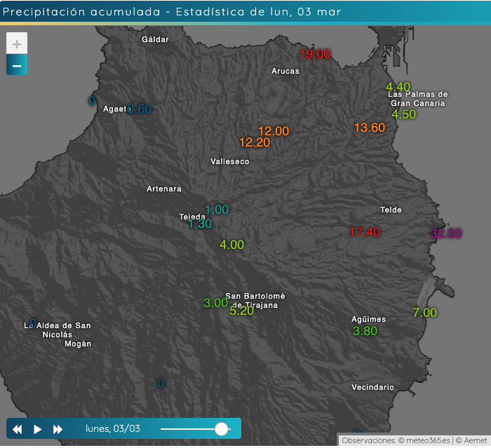Click the 7.00 precipitation marker
Viewport: 491px width, 448px height.
pyautogui.click(x=424, y=313)
